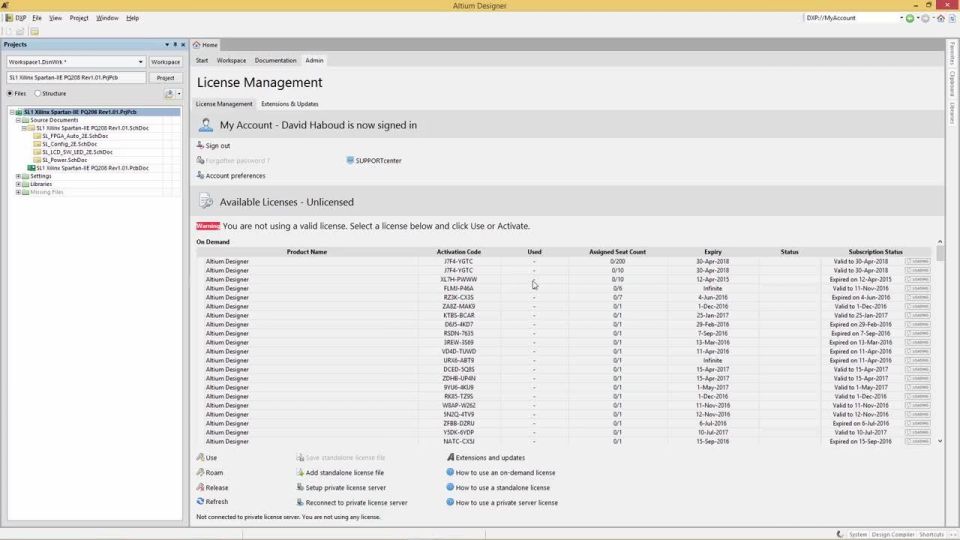Select the License Management tab
The width and height of the screenshot is (960, 540).
pyautogui.click(x=223, y=104)
